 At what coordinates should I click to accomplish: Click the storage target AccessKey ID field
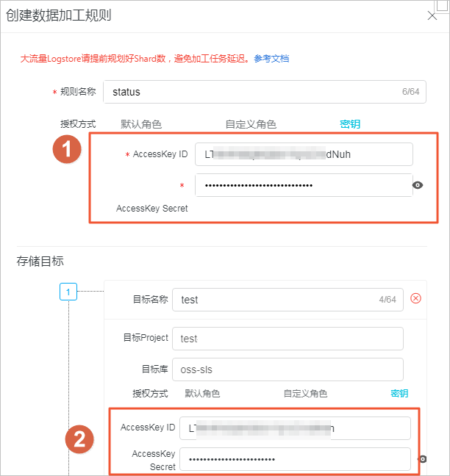[x=295, y=428]
